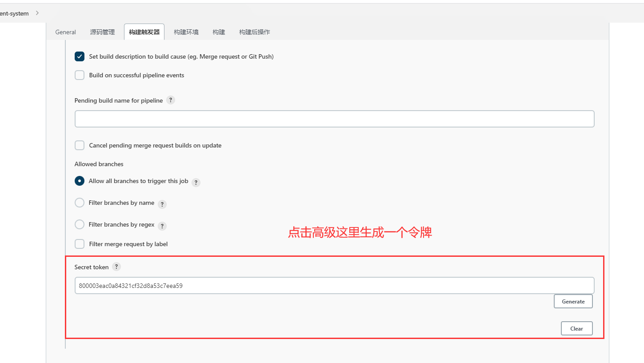This screenshot has width=644, height=363.
Task: Open help icon next to Secret token
Action: pyautogui.click(x=116, y=267)
